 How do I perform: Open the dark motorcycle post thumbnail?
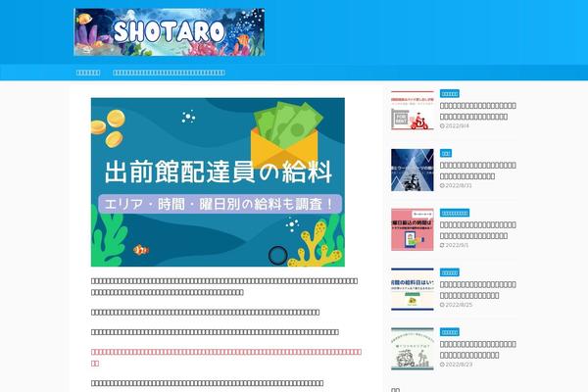pos(413,170)
